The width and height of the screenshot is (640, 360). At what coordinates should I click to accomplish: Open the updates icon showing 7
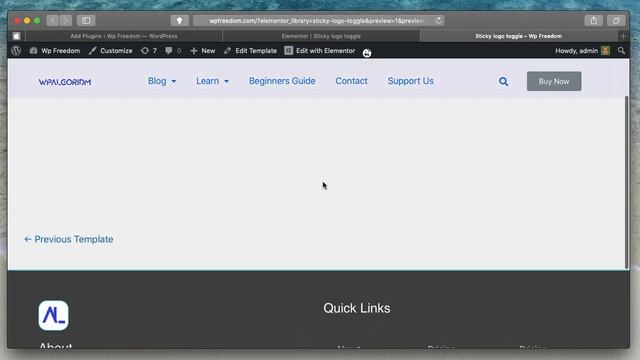pyautogui.click(x=149, y=51)
